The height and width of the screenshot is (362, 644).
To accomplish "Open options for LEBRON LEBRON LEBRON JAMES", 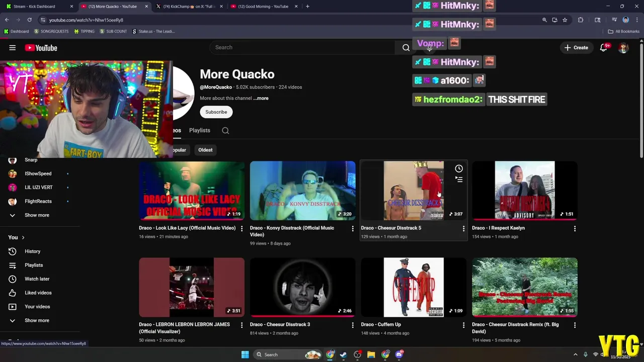I will [242, 325].
